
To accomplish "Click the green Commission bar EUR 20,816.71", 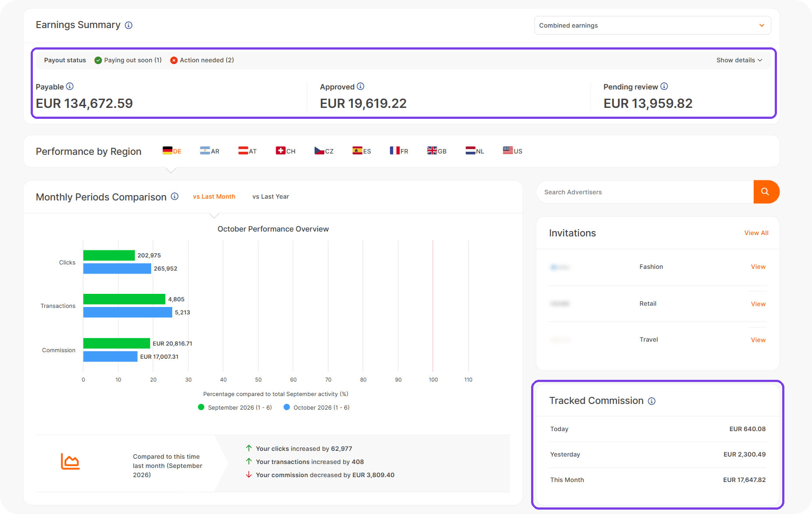I will point(117,343).
